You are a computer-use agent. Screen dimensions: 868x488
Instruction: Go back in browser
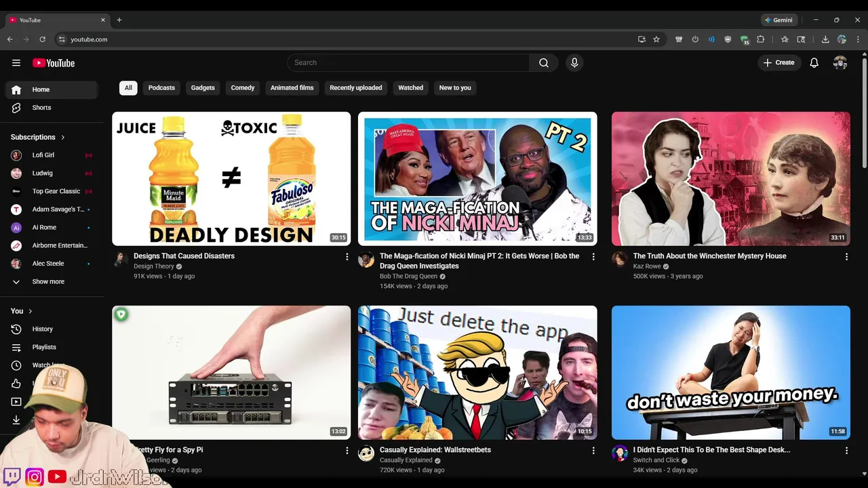[x=10, y=39]
